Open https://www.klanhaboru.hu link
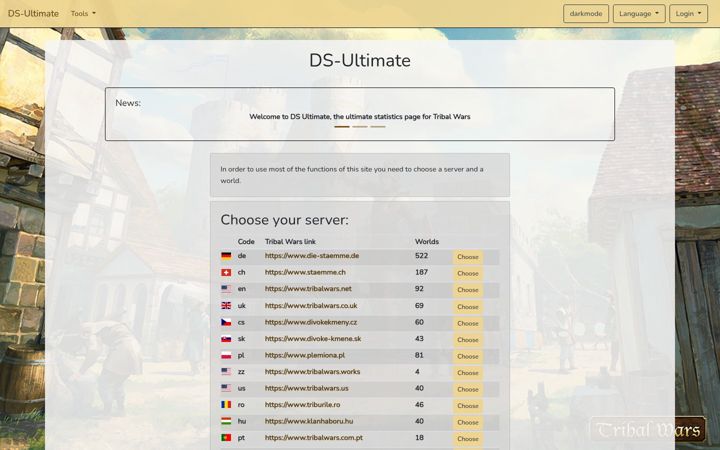Image resolution: width=720 pixels, height=450 pixels. (309, 421)
